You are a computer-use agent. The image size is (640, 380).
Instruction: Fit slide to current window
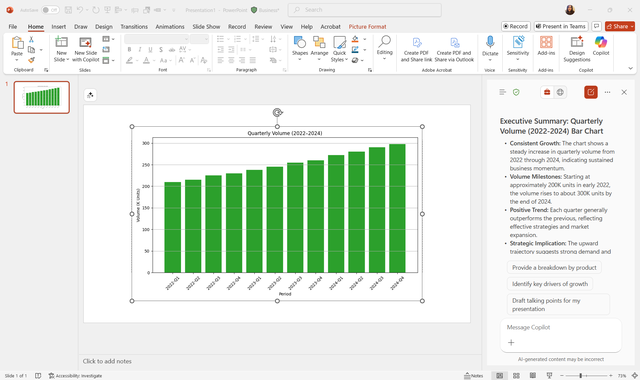click(635, 376)
